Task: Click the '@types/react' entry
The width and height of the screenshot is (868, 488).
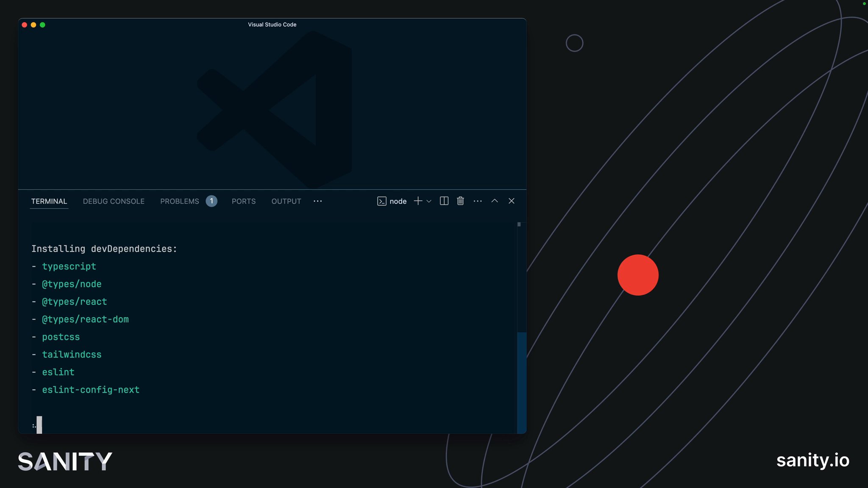Action: (75, 302)
